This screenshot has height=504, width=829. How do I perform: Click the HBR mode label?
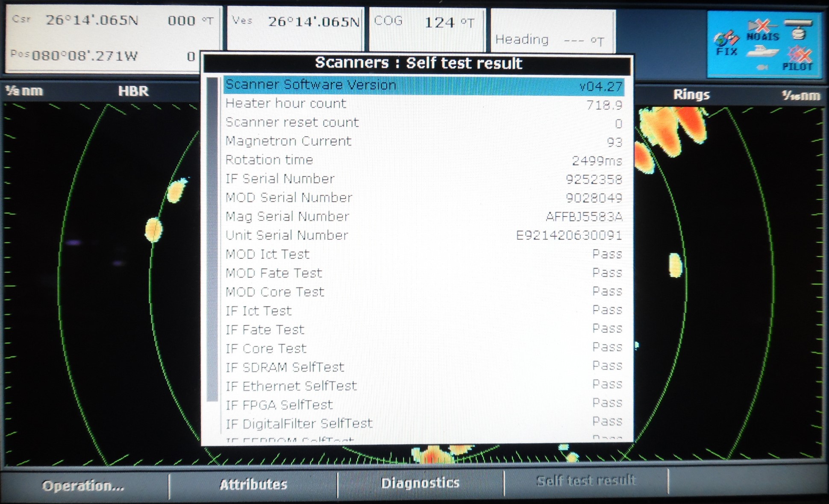[x=133, y=91]
